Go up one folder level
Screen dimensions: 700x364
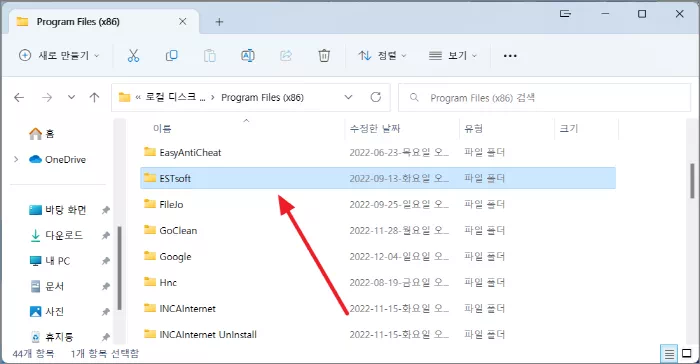(x=94, y=97)
